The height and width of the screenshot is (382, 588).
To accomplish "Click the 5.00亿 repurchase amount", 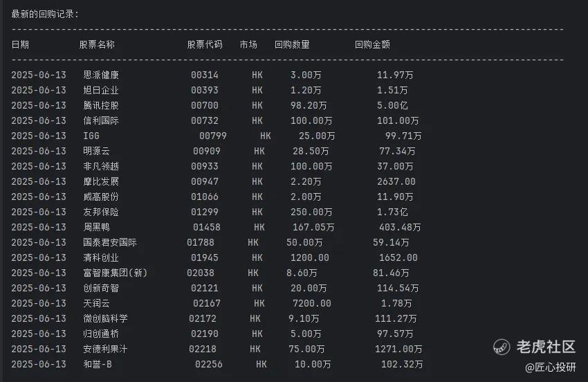I will [x=392, y=105].
